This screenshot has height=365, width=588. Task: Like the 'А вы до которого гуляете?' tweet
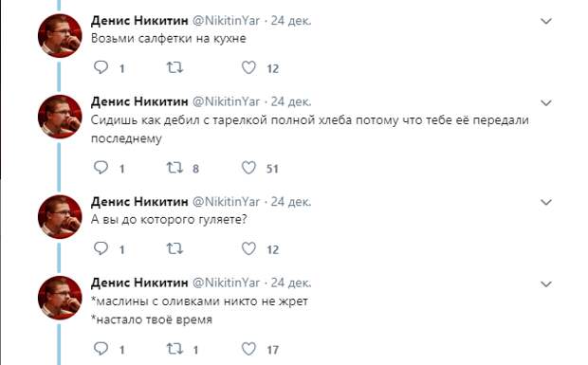(x=248, y=248)
